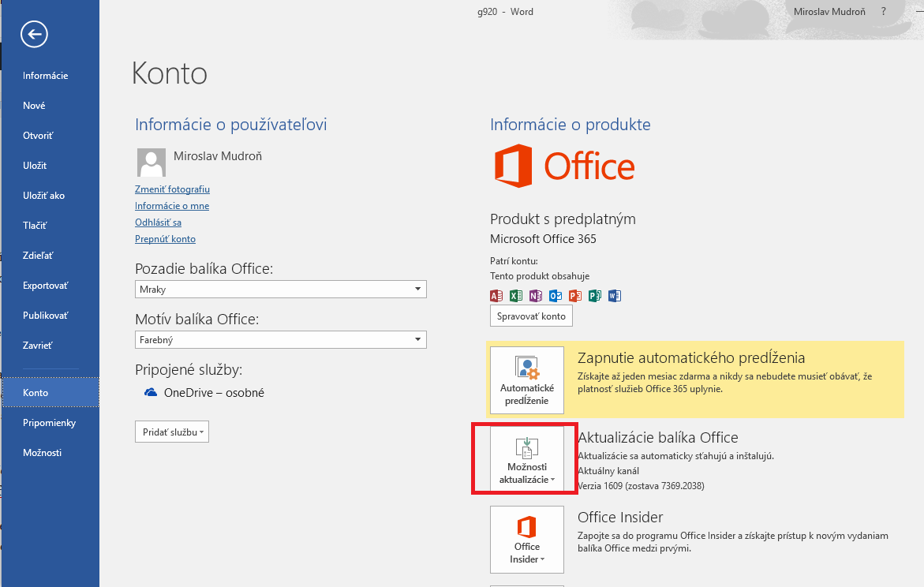Click the Office Insider heading text
This screenshot has width=924, height=587.
tap(620, 517)
